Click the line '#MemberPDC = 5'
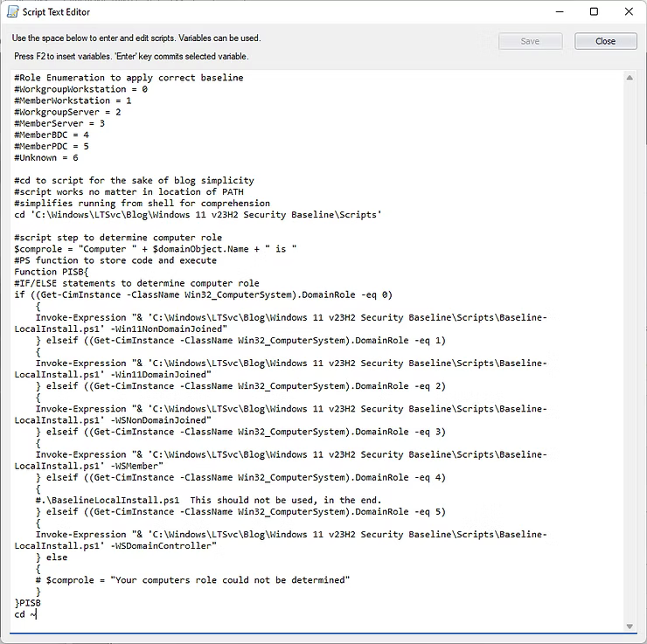This screenshot has height=644, width=647. [x=52, y=147]
